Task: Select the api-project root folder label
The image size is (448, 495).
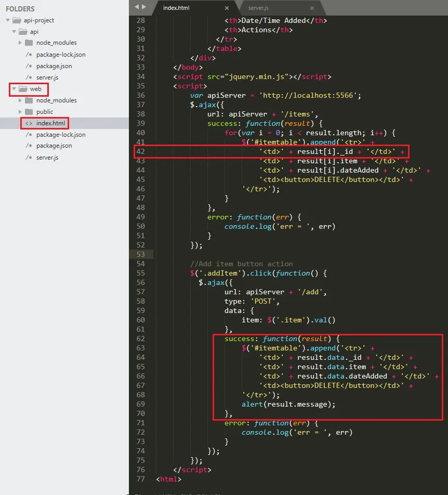Action: click(x=39, y=20)
